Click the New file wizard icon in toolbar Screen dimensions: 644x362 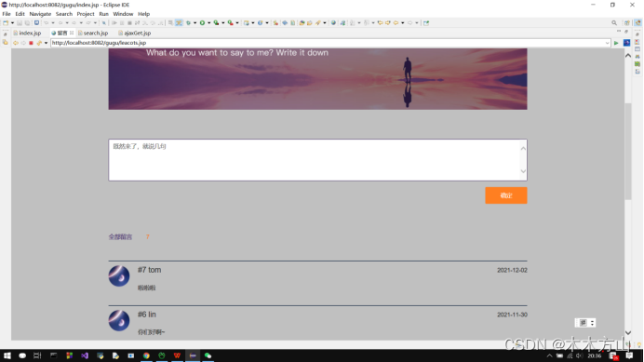6,23
